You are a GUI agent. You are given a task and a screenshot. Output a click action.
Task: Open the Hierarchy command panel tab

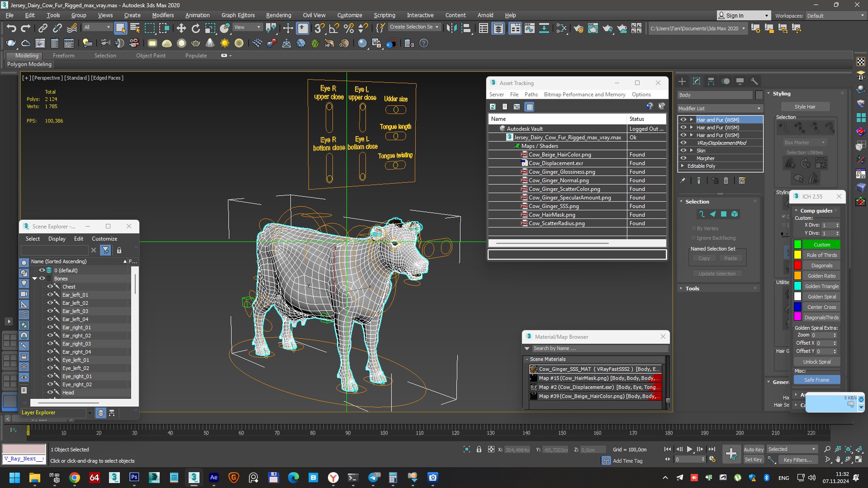click(711, 81)
